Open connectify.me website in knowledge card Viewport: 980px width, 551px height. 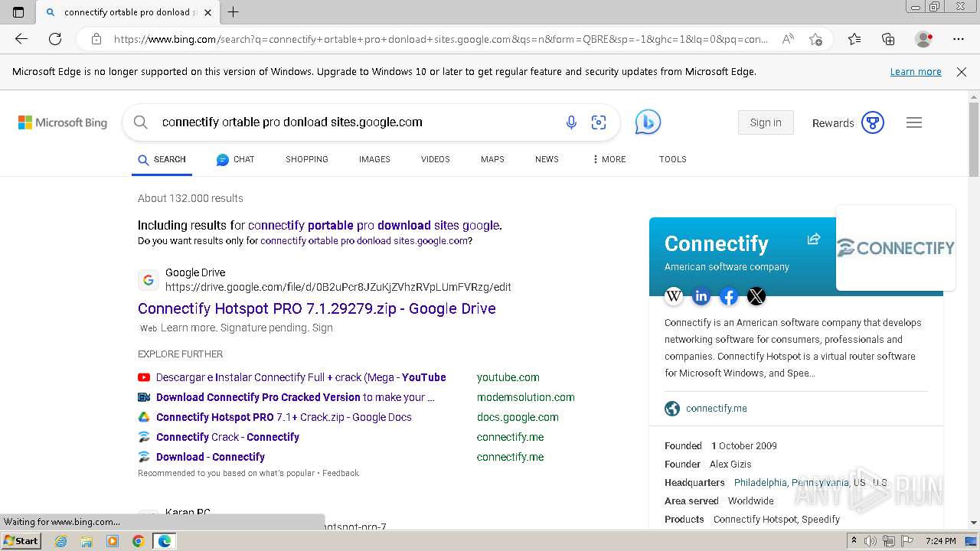(717, 409)
